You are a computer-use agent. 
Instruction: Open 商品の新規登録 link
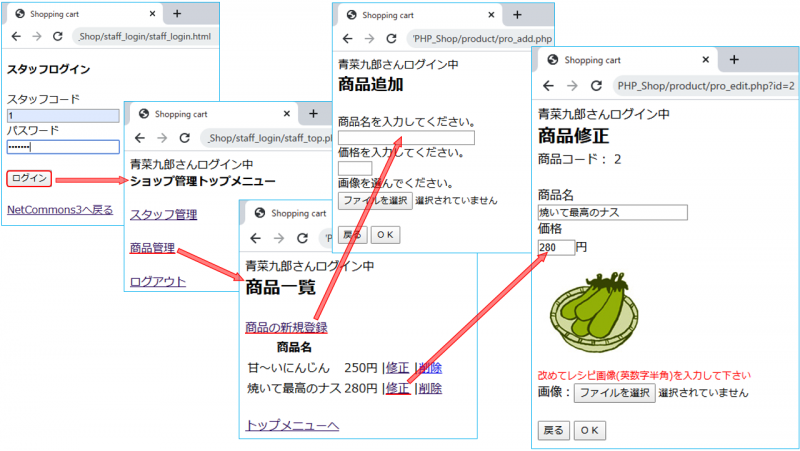(286, 328)
